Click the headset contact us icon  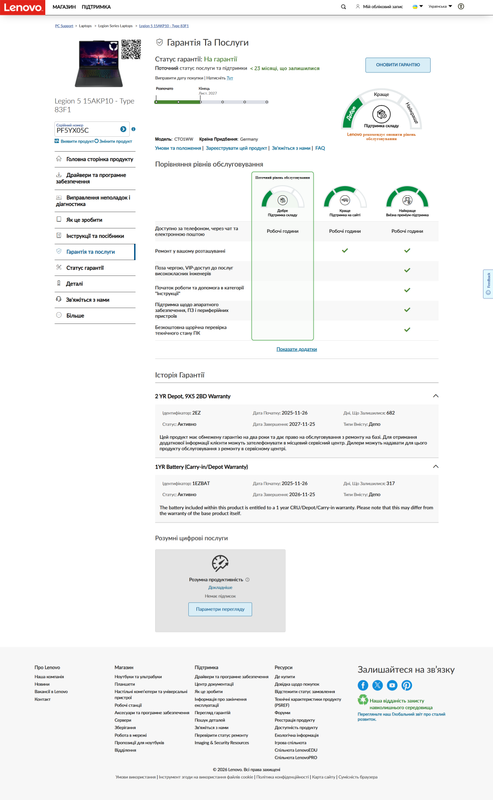[x=59, y=299]
